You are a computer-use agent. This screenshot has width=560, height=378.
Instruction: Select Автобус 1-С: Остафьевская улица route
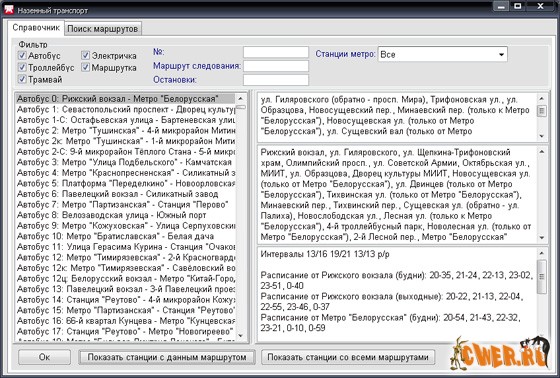click(126, 120)
